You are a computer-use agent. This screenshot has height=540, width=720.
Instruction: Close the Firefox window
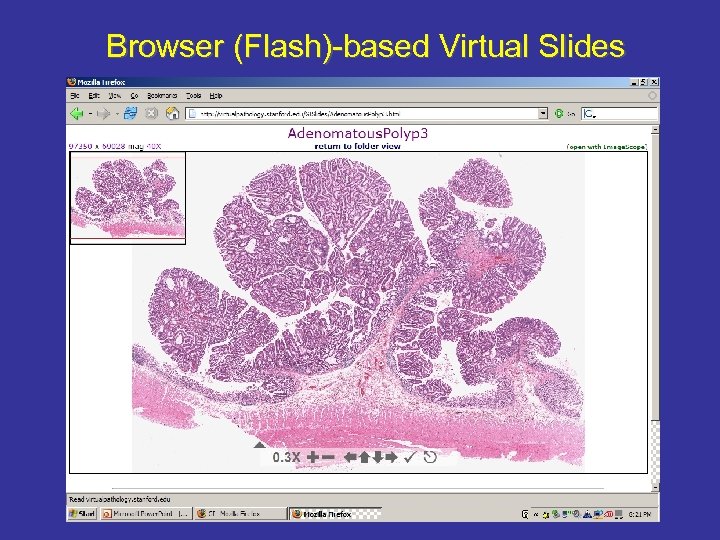coord(654,82)
